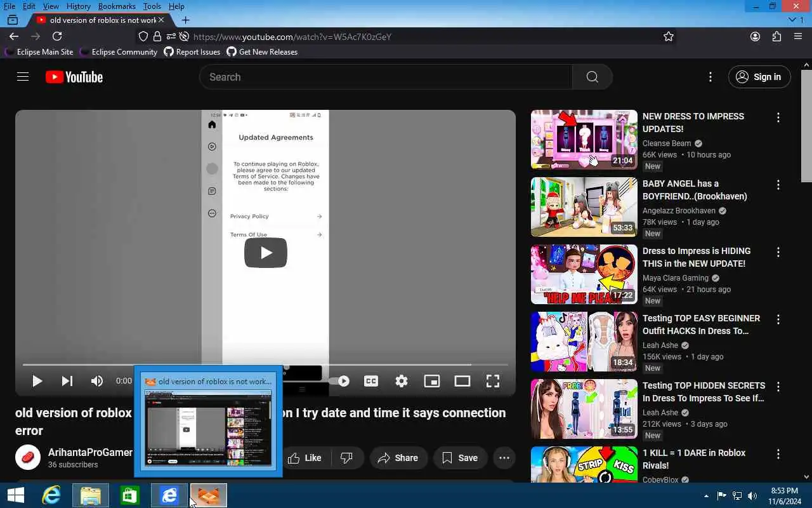This screenshot has width=812, height=508.
Task: Click the padlock site information icon
Action: coord(157,37)
